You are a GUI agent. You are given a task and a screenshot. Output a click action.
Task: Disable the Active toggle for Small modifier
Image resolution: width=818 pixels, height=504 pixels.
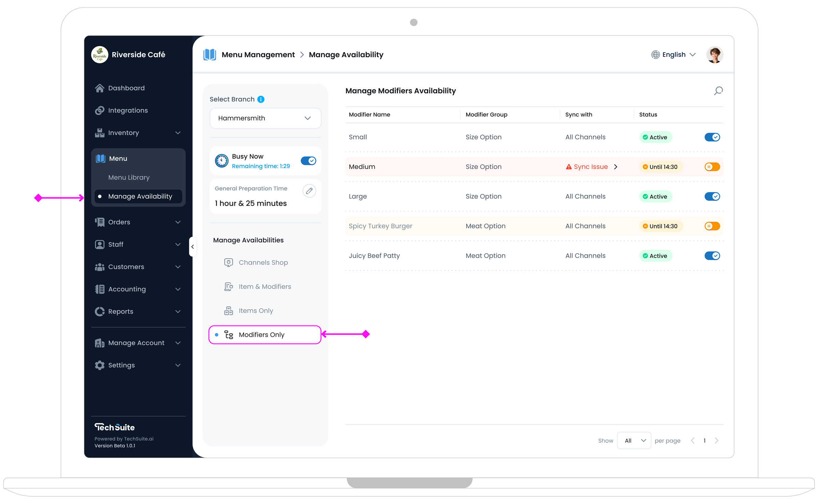712,137
